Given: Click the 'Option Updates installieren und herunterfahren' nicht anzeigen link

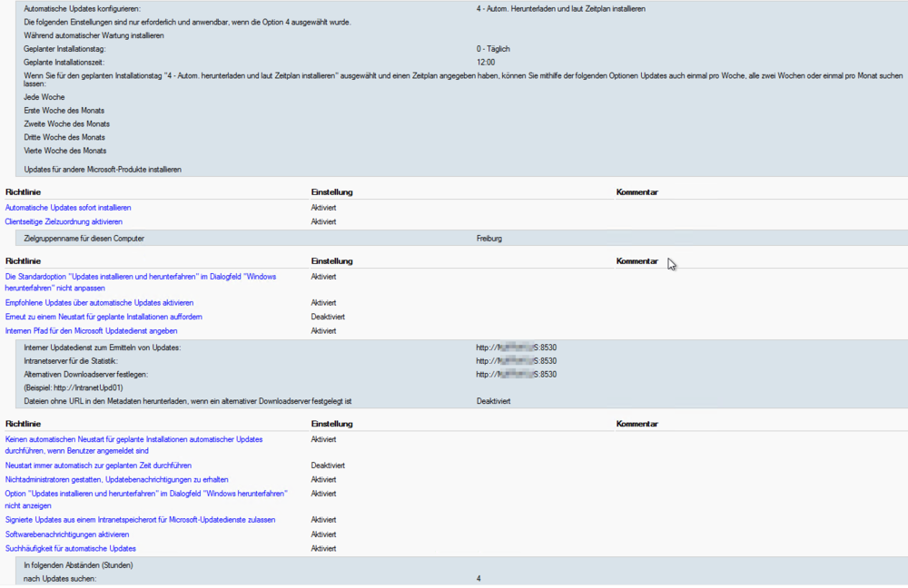Looking at the screenshot, I should click(x=145, y=494).
